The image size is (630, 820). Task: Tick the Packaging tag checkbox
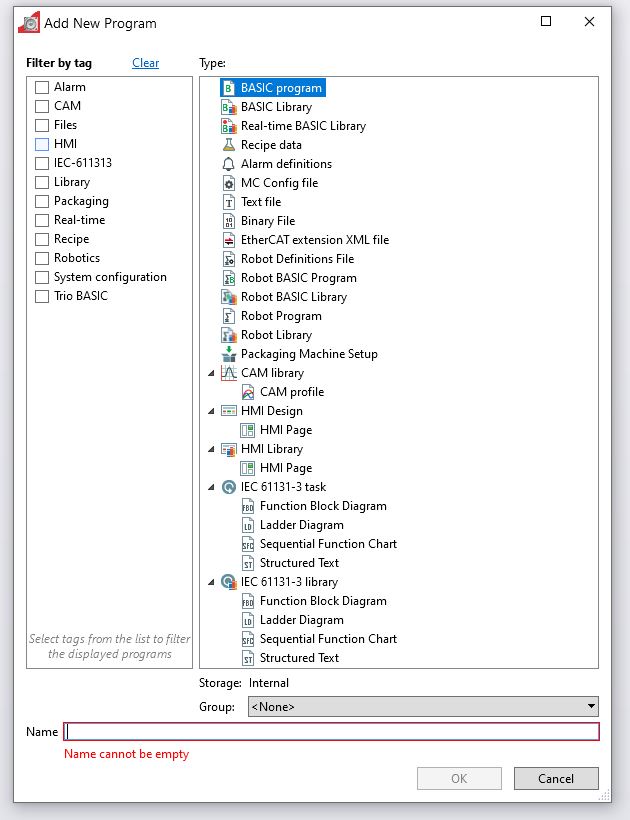[42, 201]
